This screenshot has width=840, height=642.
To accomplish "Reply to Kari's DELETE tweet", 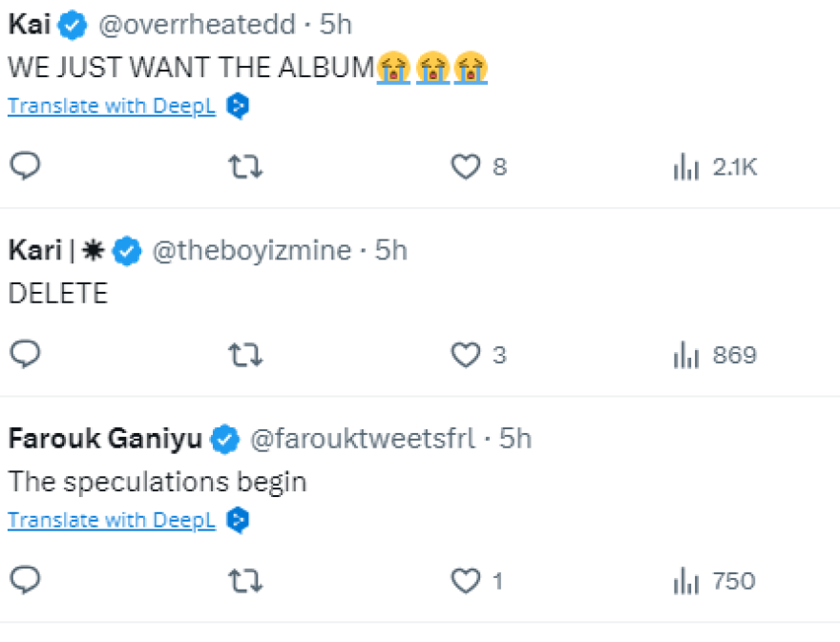I will [25, 355].
